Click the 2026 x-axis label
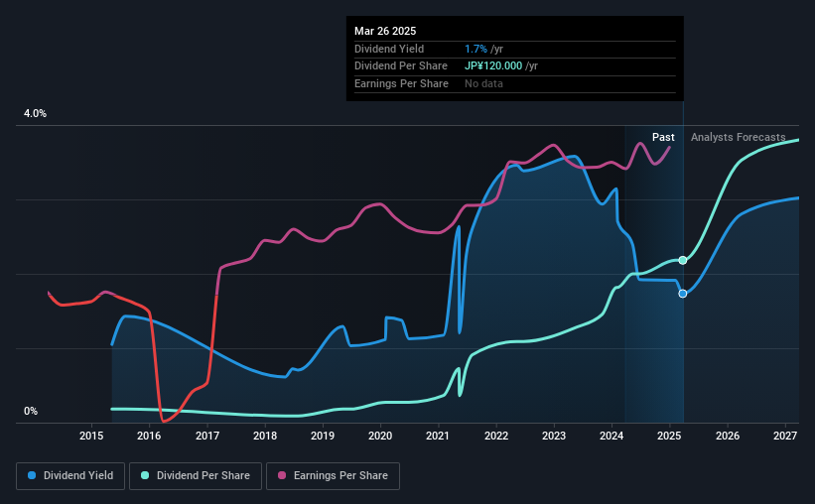Screen dimensions: 815x504 coord(728,436)
